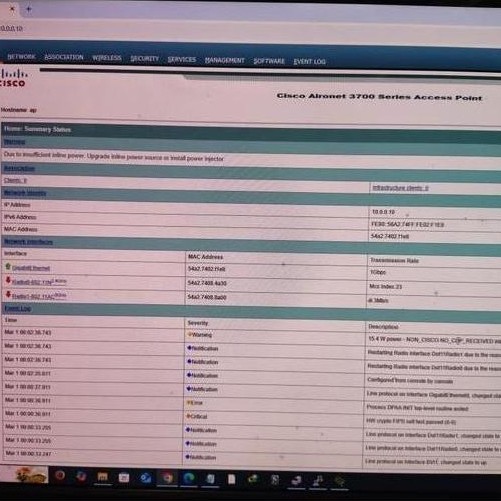The width and height of the screenshot is (501, 501).
Task: Open Outlook from the taskbar
Action: pos(146,478)
